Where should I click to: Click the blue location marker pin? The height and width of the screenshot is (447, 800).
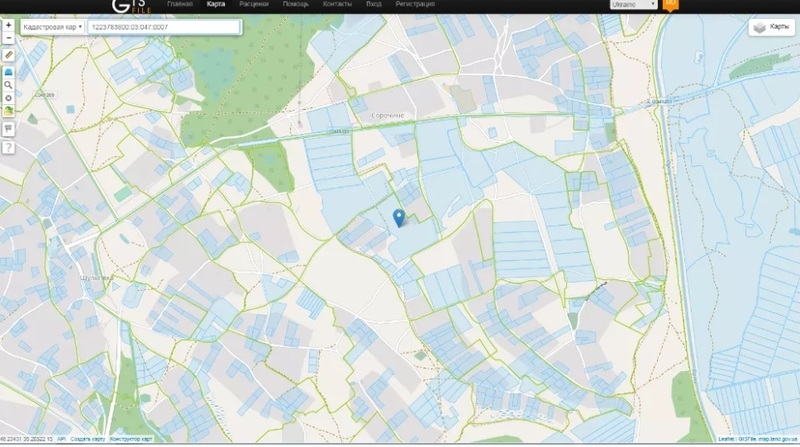[x=400, y=217]
